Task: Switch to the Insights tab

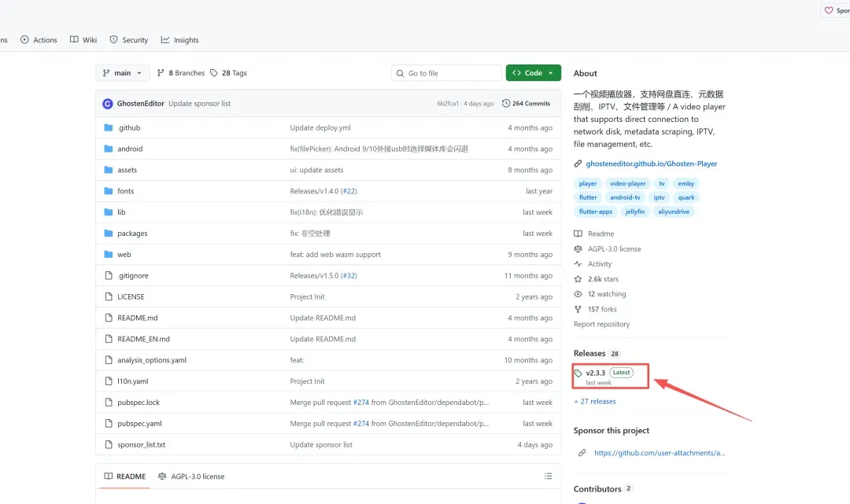Action: tap(179, 40)
